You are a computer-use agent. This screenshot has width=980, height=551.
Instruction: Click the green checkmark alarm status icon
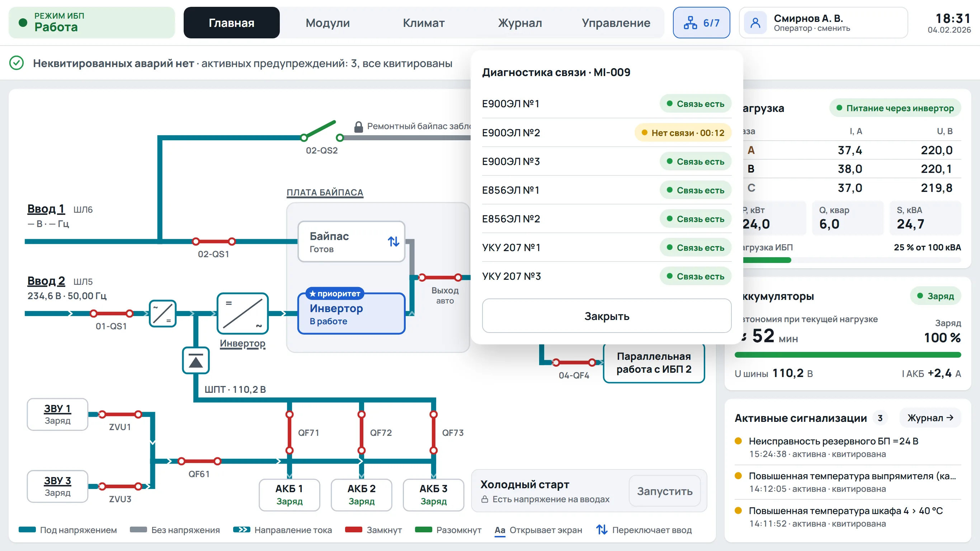pos(17,63)
